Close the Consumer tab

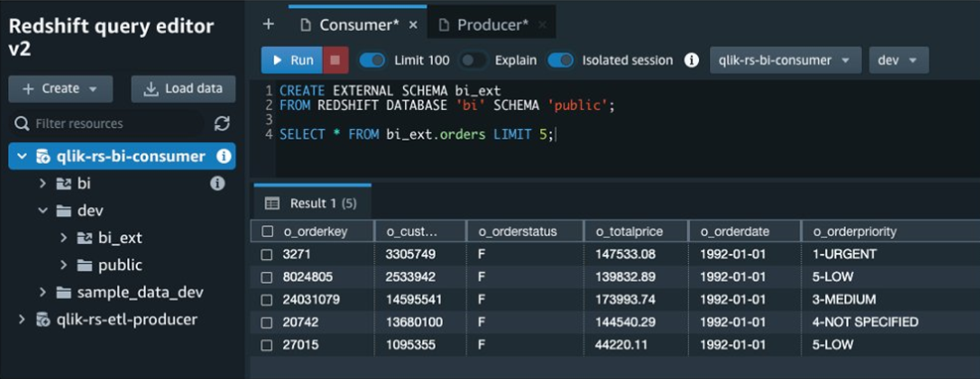pyautogui.click(x=412, y=25)
